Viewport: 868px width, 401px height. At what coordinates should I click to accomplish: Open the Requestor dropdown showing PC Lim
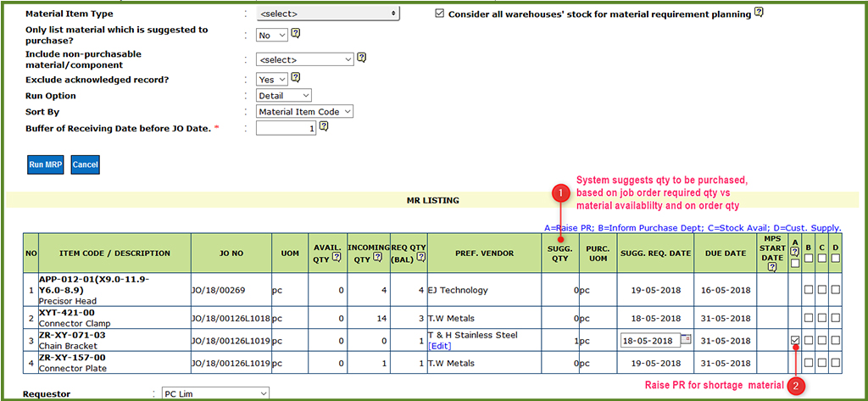click(x=215, y=394)
